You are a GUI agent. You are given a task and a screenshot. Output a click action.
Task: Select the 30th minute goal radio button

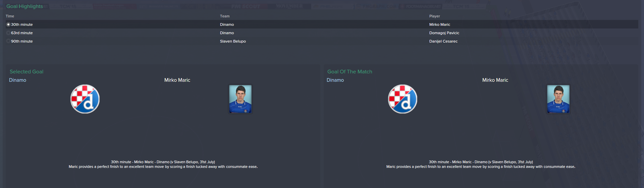[x=8, y=24]
